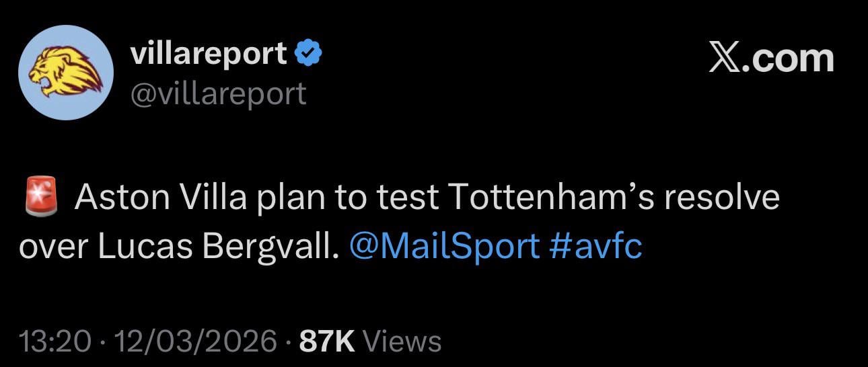
Task: Click the 13:20 post time
Action: (x=56, y=341)
